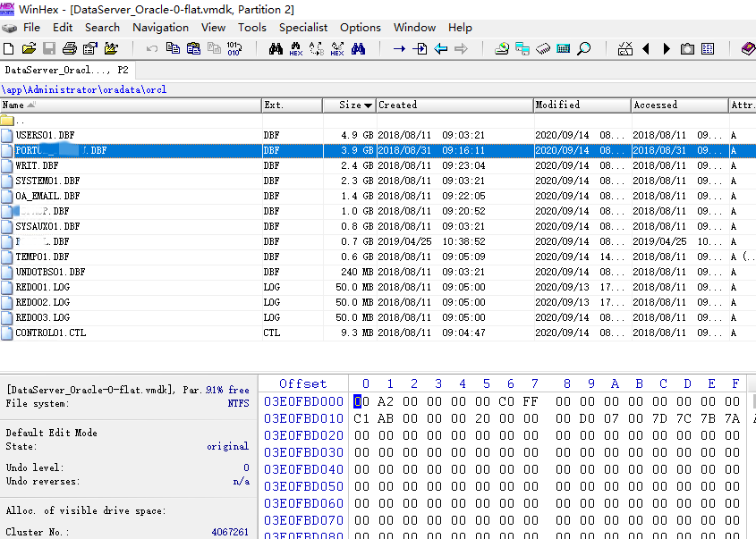This screenshot has height=539, width=756.
Task: Click the Replace HEX values icon
Action: pyautogui.click(x=337, y=48)
